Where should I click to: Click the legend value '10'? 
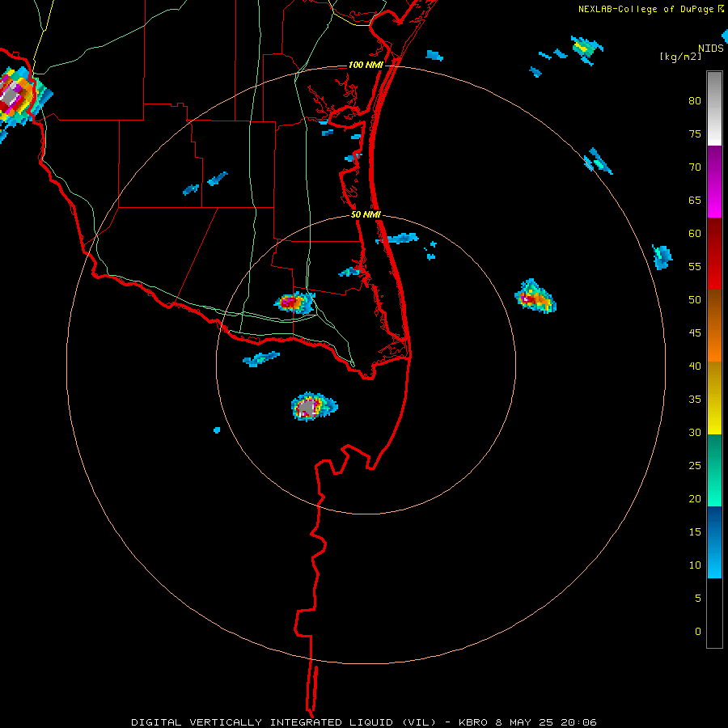tap(695, 565)
